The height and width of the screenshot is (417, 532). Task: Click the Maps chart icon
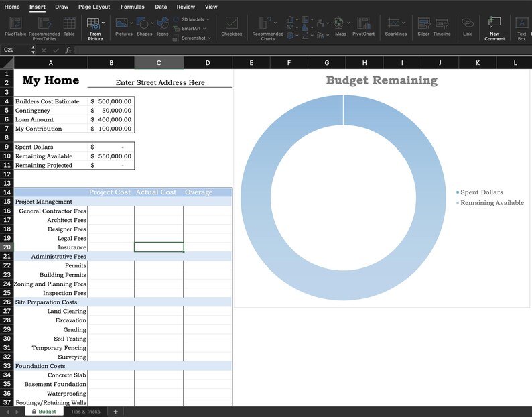click(x=338, y=23)
